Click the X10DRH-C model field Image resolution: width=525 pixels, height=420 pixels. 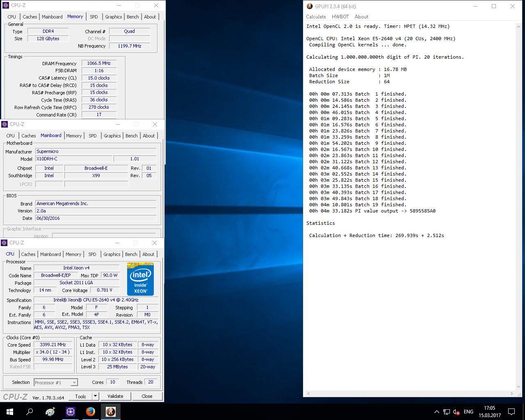point(74,159)
